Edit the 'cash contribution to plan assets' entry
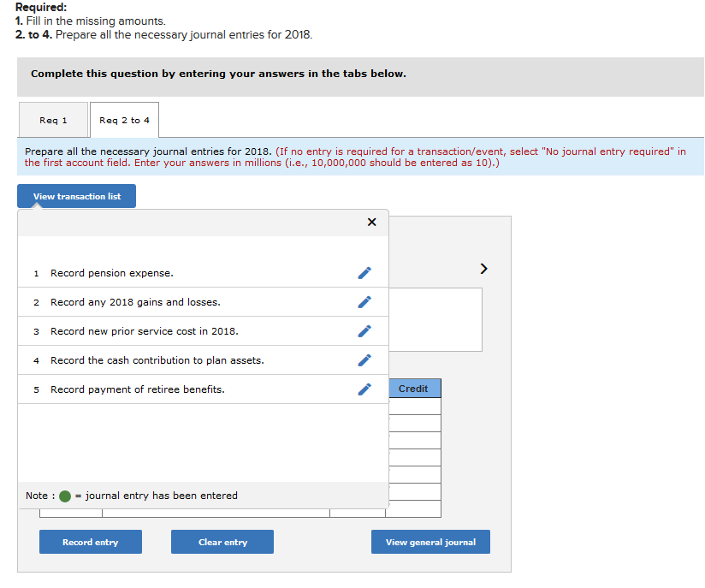Screen dimensions: 705x588 364,360
